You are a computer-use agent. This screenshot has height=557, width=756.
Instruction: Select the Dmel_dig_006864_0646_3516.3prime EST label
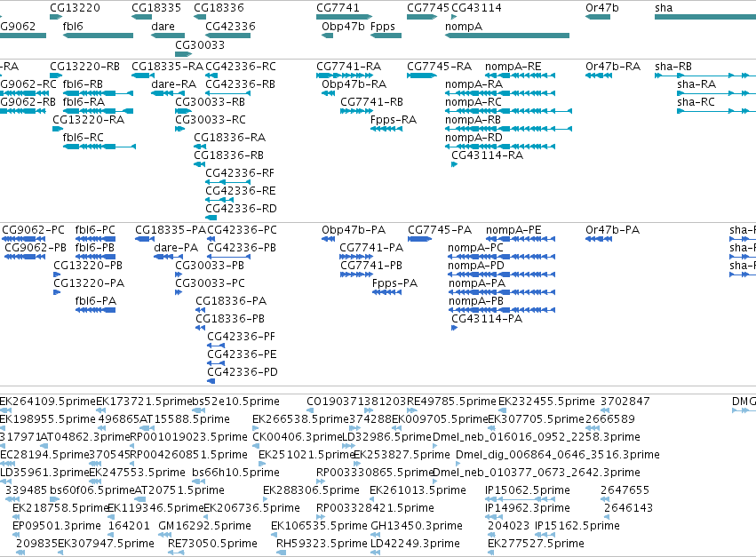point(557,454)
